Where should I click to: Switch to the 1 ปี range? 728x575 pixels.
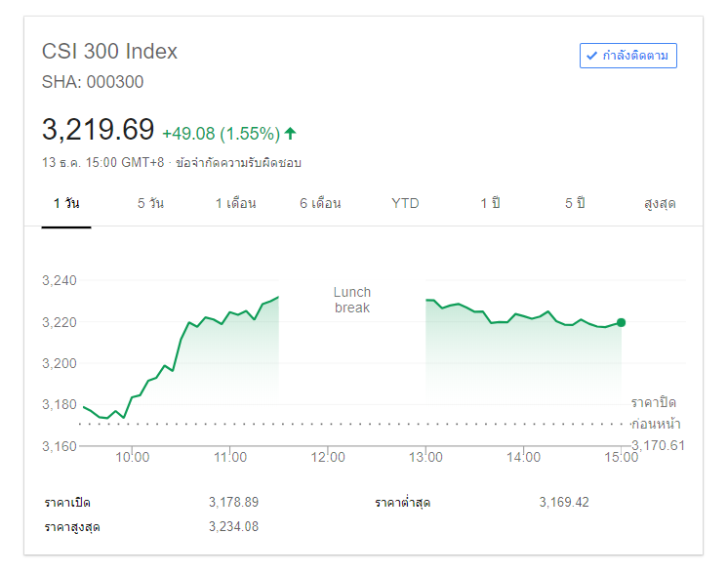490,203
